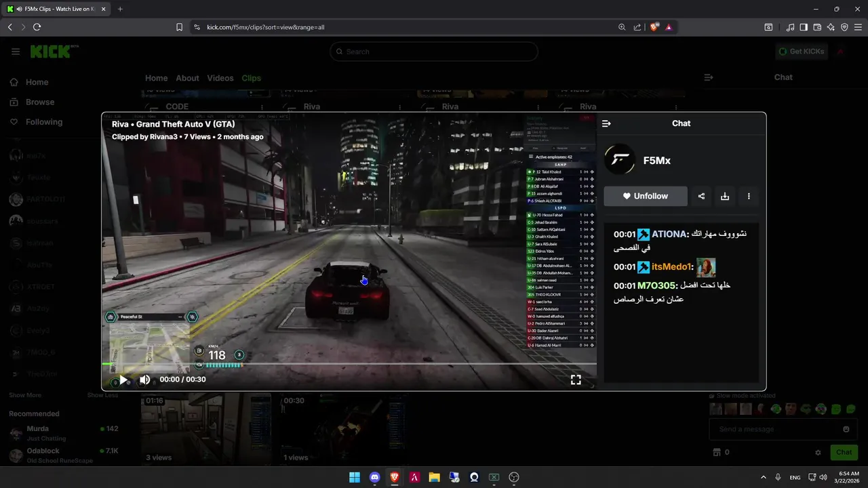Open Kick sidebar hamburger menu

tap(16, 52)
